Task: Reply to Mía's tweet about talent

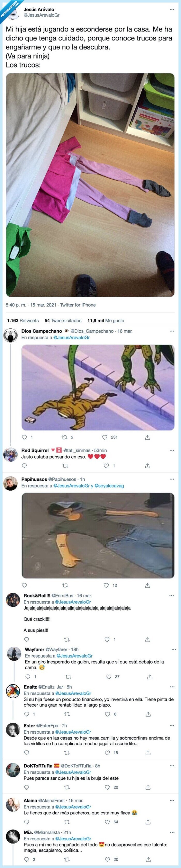Action: coord(27,859)
